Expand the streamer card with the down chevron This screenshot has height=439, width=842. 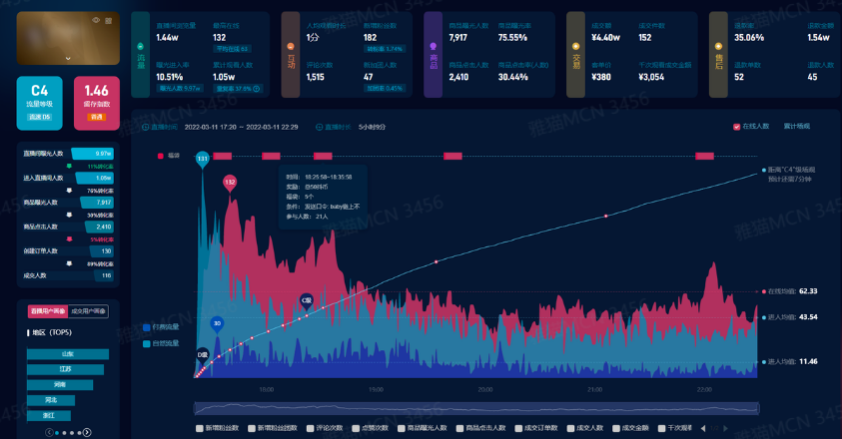click(x=67, y=58)
